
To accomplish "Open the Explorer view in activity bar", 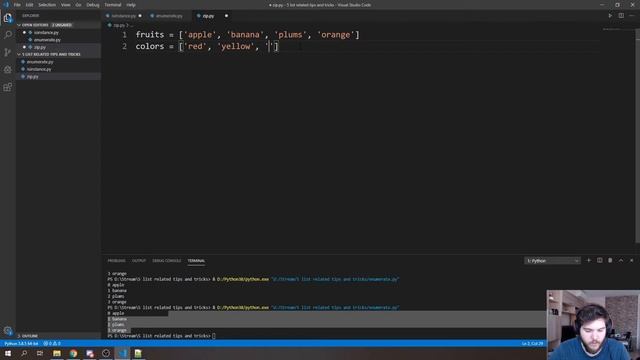I will point(8,18).
